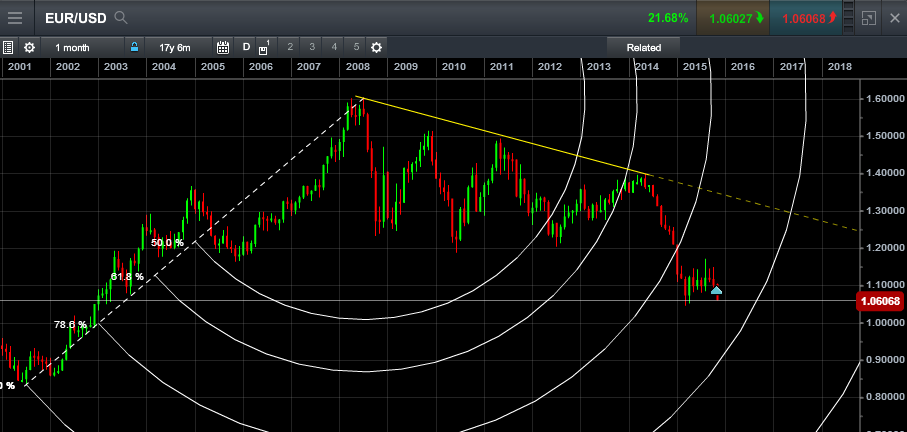907x432 pixels.
Task: Click the blue triangle marker on chart
Action: click(x=716, y=290)
